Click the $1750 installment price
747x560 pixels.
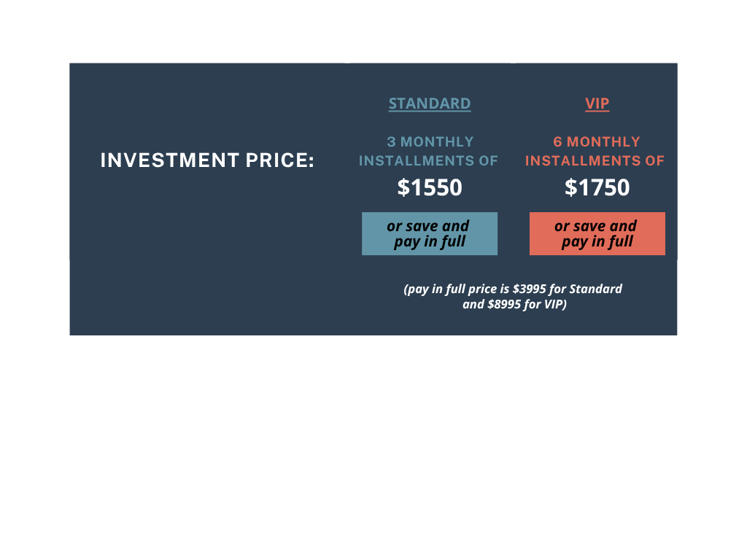coord(597,187)
